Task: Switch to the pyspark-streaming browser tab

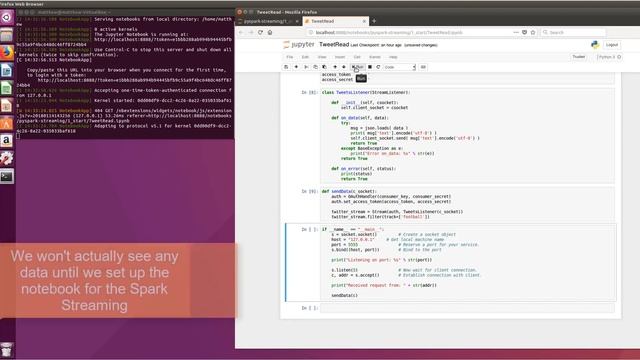Action: coord(267,21)
